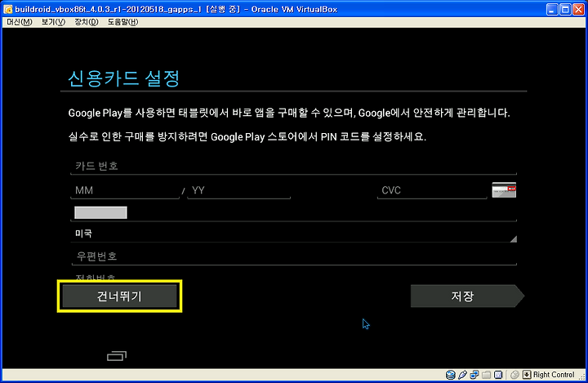Minimize the VirtualBox window
Image resolution: width=588 pixels, height=383 pixels.
[x=551, y=9]
